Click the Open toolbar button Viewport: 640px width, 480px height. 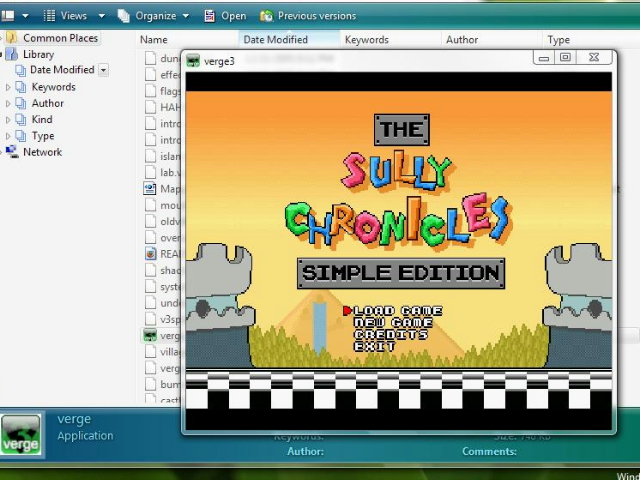click(x=225, y=16)
